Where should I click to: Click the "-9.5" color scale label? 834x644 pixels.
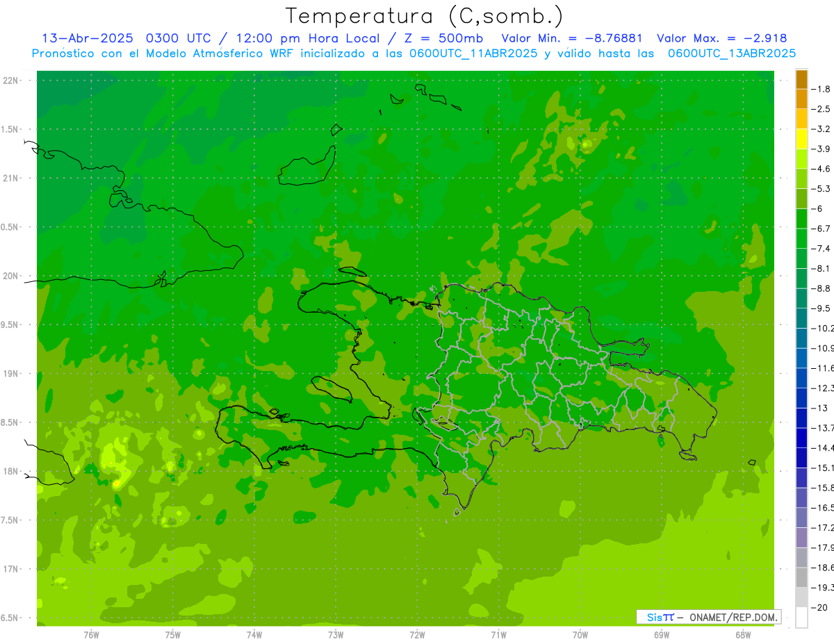(x=822, y=308)
